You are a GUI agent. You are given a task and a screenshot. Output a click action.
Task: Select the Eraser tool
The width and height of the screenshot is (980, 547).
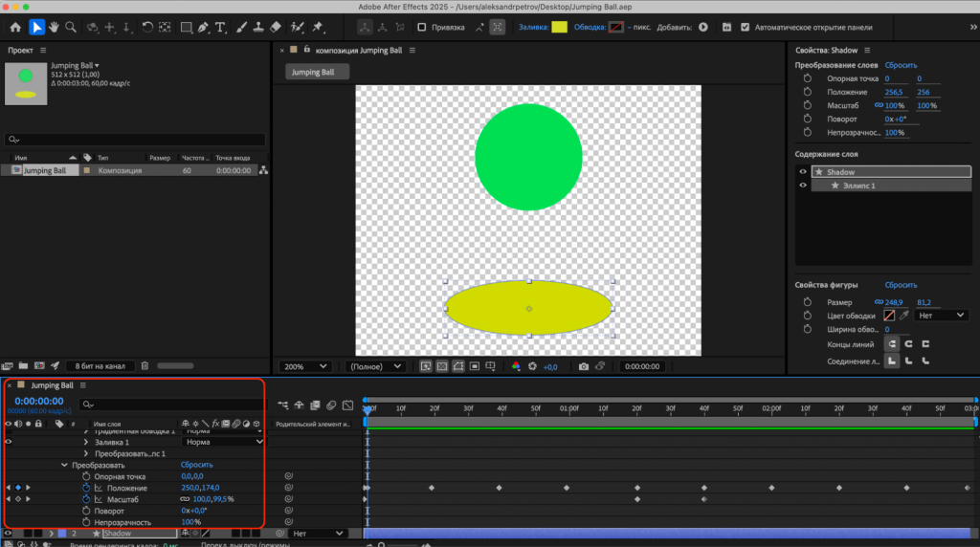[x=276, y=27]
